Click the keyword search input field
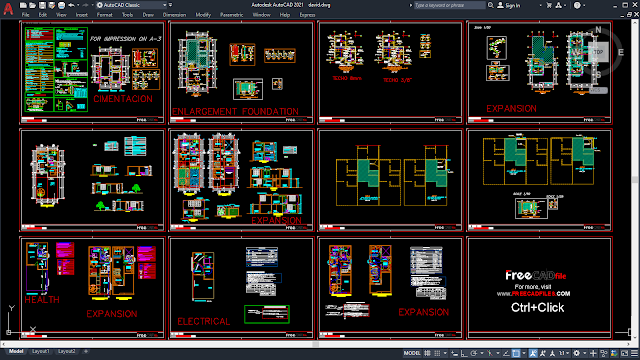Viewport: 640px width, 360px height. click(x=450, y=5)
